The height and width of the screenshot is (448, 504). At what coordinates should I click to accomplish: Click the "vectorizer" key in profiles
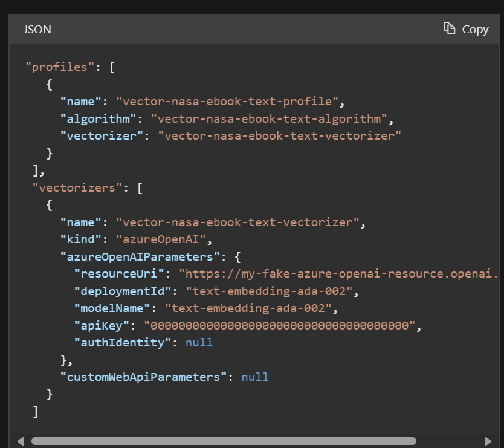click(x=102, y=135)
